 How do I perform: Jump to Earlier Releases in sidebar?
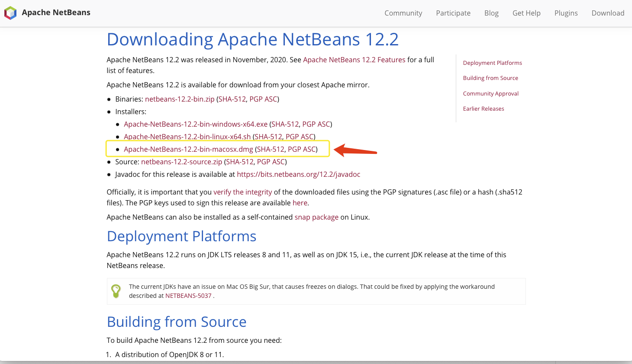point(484,109)
